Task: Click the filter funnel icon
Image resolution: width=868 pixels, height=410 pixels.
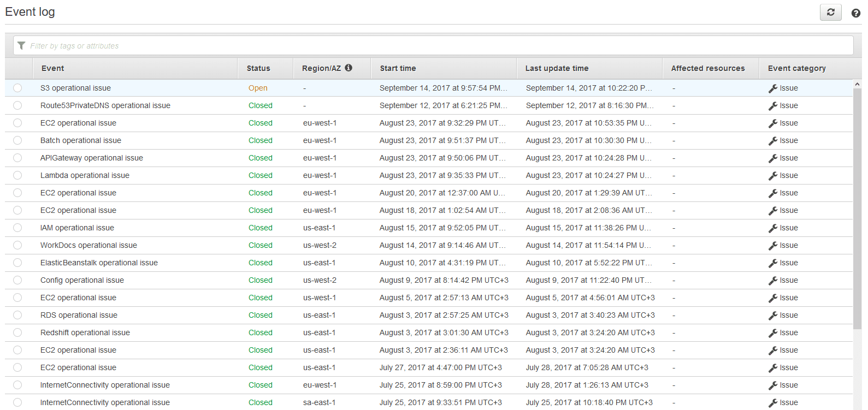Action: [21, 45]
